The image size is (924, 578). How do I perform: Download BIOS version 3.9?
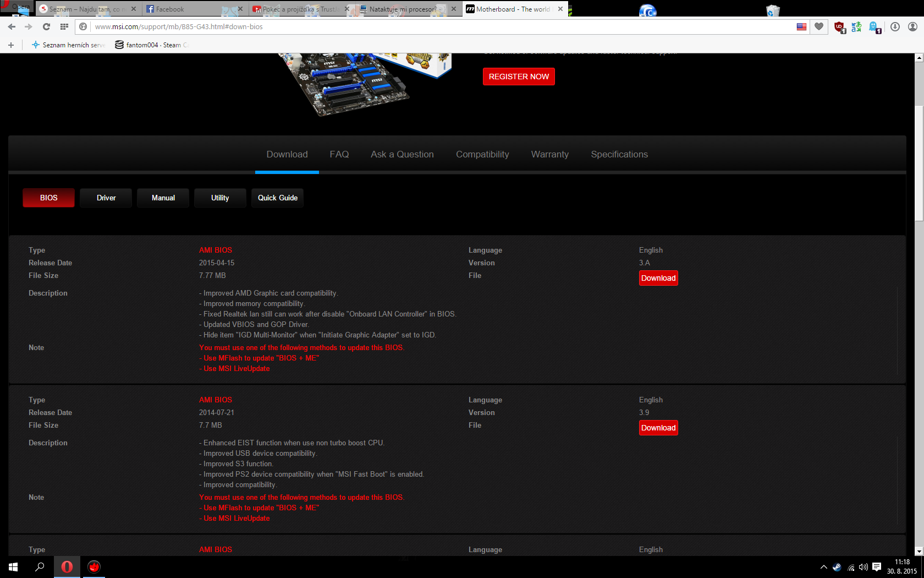pos(658,428)
